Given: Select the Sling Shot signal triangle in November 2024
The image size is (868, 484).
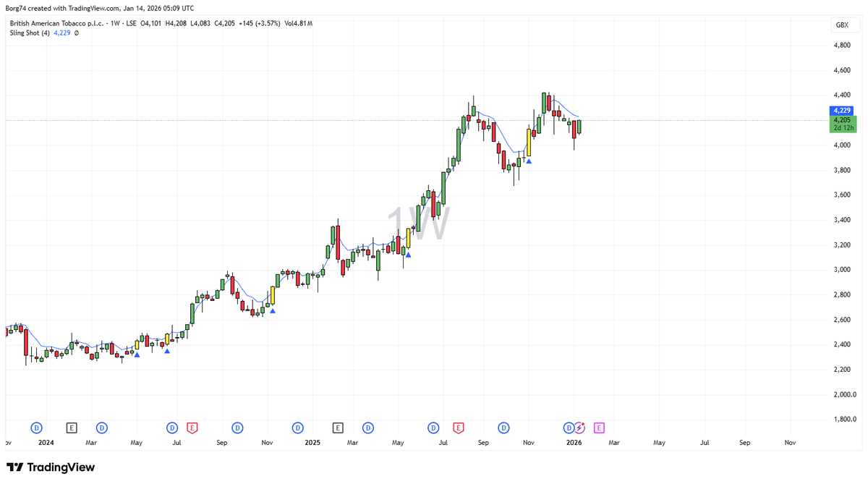Looking at the screenshot, I should pos(273,311).
